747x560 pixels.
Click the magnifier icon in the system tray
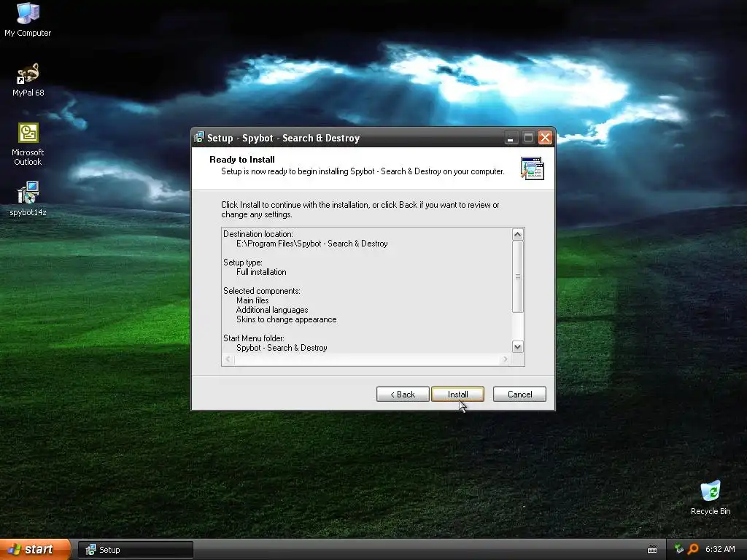pyautogui.click(x=693, y=549)
